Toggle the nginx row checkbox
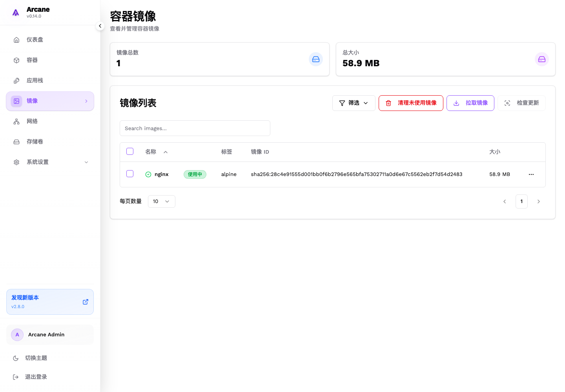The height and width of the screenshot is (392, 565). point(130,174)
